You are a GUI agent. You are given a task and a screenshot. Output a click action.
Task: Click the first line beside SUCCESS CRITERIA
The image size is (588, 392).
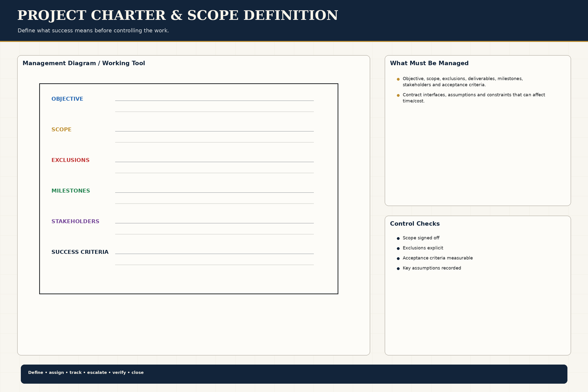point(215,254)
